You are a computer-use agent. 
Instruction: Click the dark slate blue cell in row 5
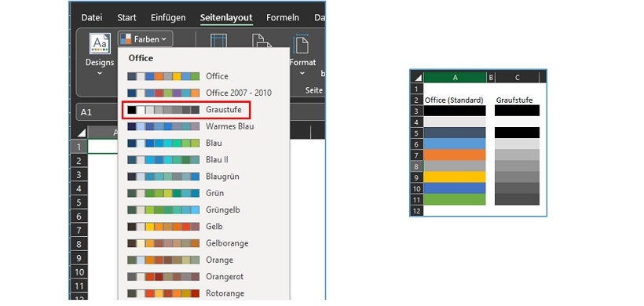point(455,133)
